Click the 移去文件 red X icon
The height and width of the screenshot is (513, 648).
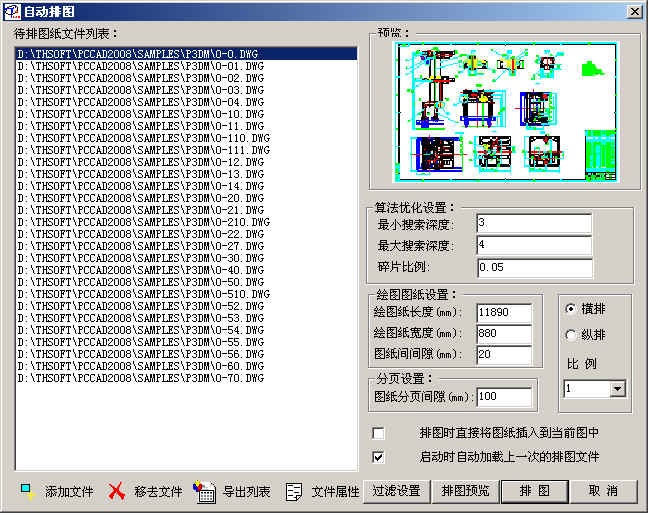(117, 491)
